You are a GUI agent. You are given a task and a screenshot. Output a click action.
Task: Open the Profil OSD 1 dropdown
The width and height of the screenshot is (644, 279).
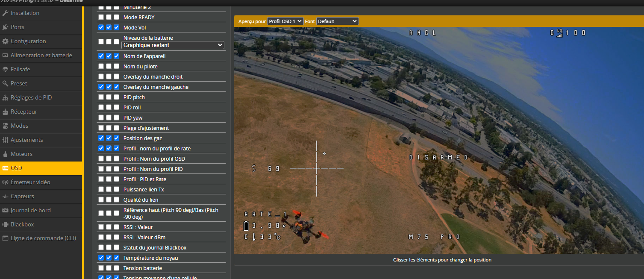point(285,21)
